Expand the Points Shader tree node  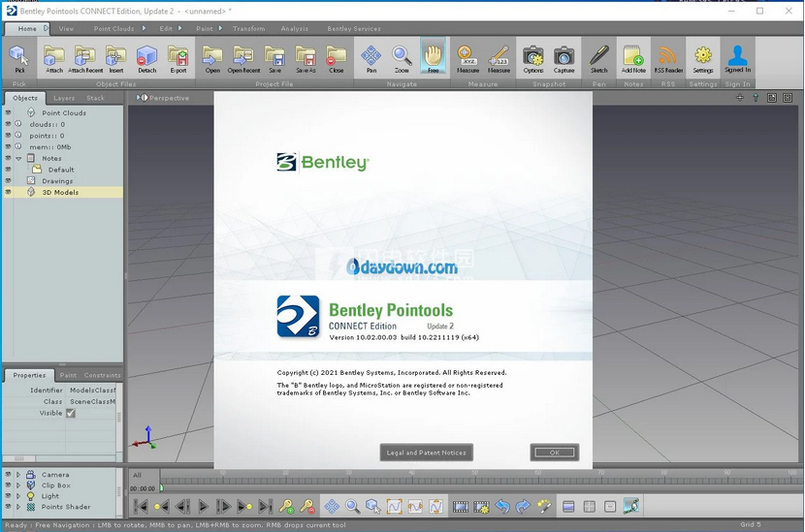tap(18, 507)
